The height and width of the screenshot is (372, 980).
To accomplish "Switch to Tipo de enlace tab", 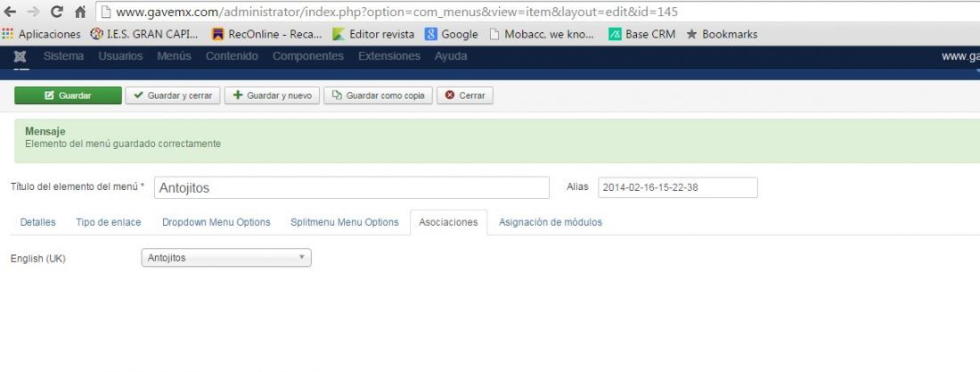I will 109,222.
